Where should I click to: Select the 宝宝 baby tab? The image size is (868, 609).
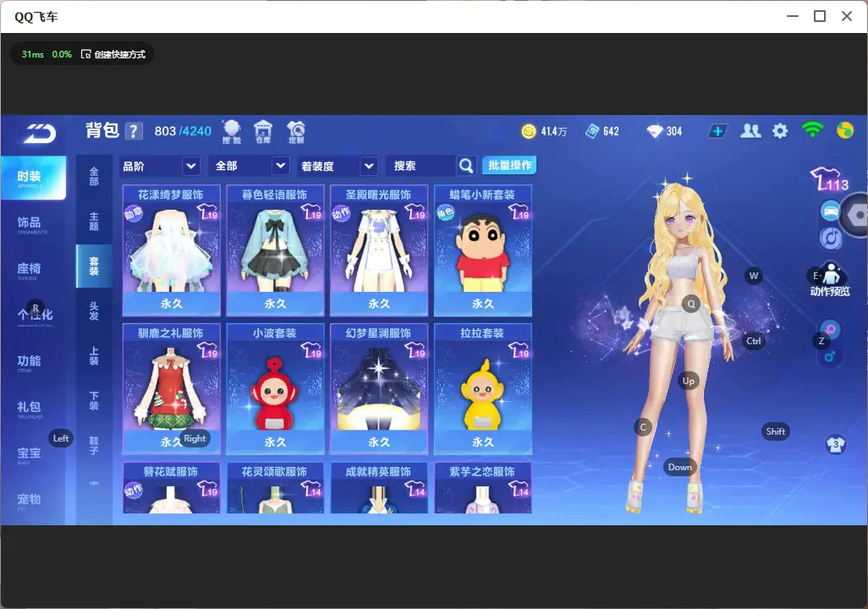click(x=29, y=455)
